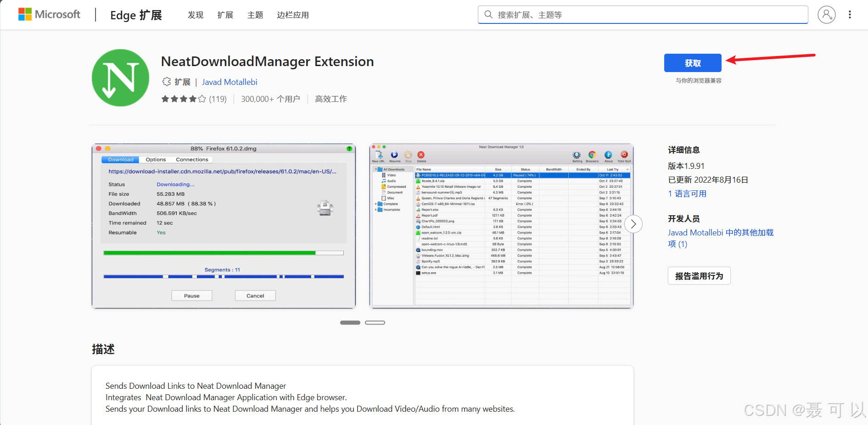Image resolution: width=868 pixels, height=425 pixels.
Task: Open the second screenshot of download list
Action: [501, 226]
